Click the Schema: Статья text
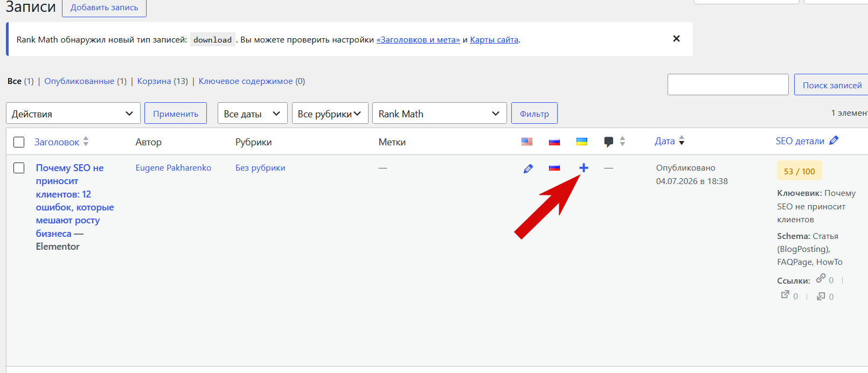 pyautogui.click(x=808, y=236)
